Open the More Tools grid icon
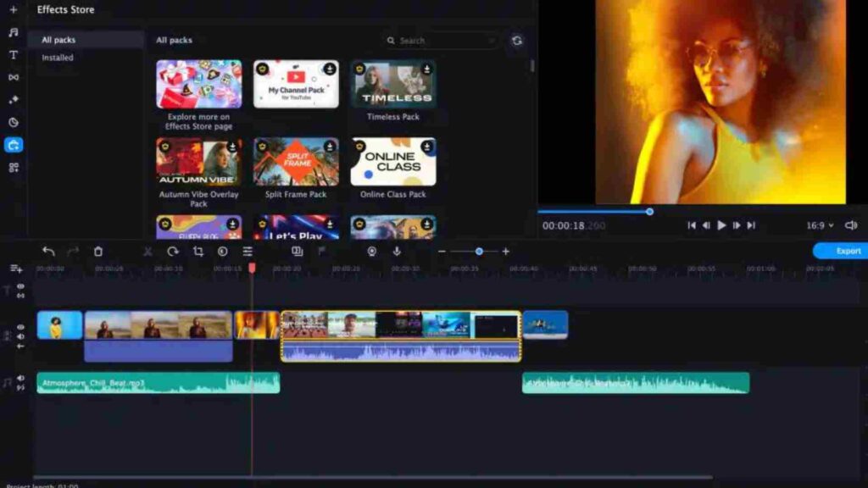The image size is (868, 488). tap(14, 168)
